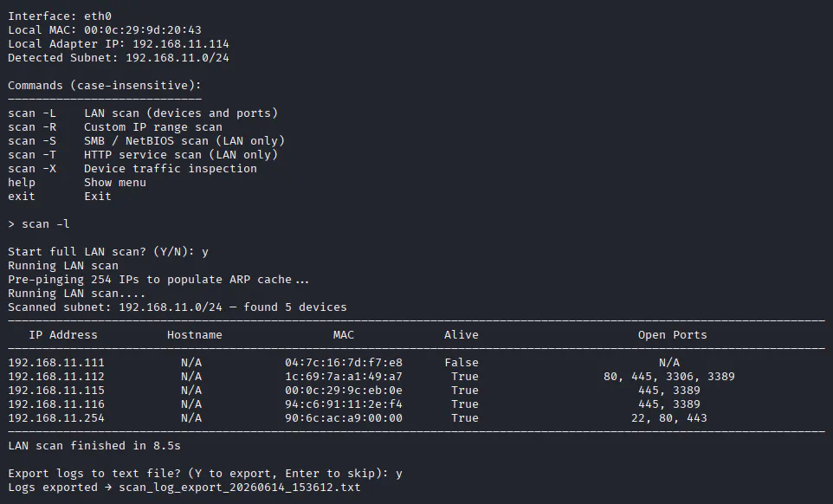Click the 'IP Address' column header
Screen dimensions: 833x504
click(x=63, y=335)
